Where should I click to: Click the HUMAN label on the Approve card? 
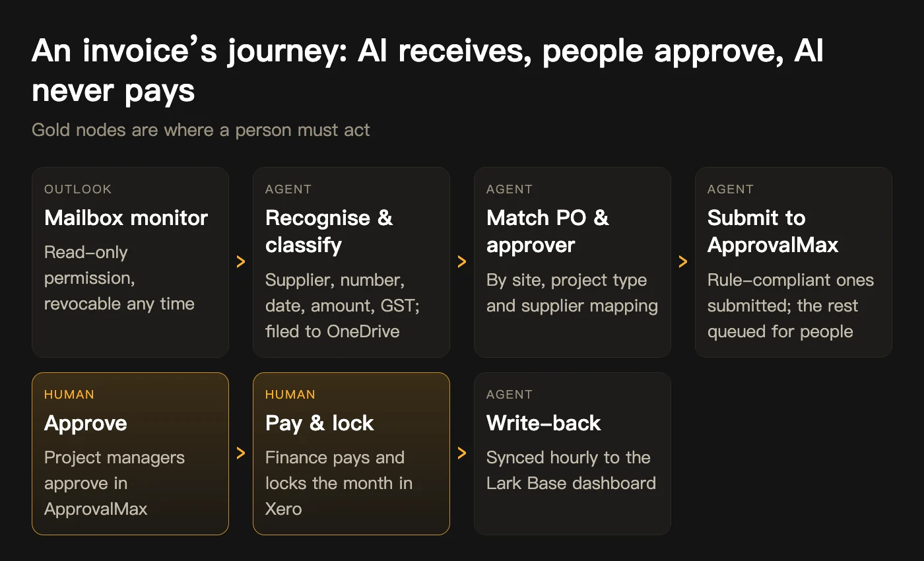coord(69,395)
